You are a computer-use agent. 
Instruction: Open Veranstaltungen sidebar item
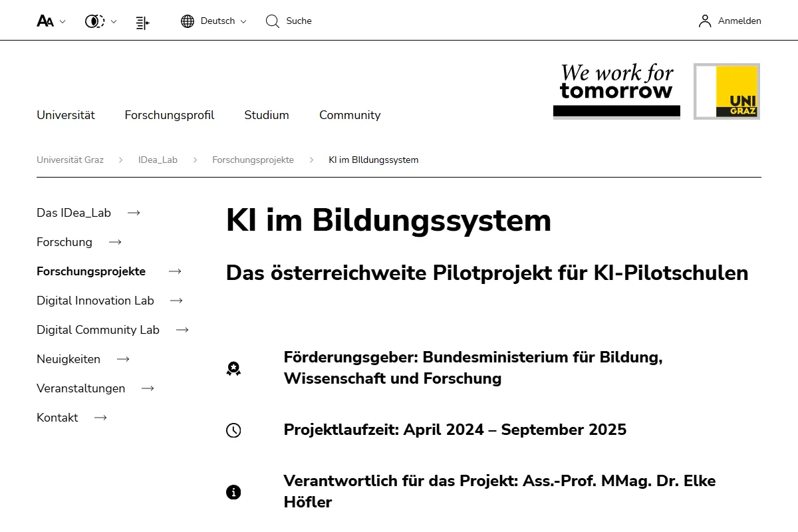click(80, 388)
